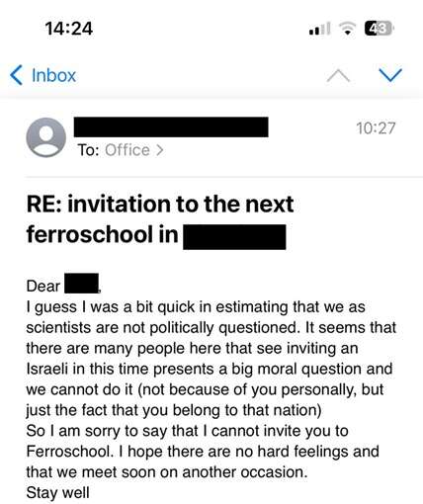Tap the cellular signal bars icon

pos(319,29)
